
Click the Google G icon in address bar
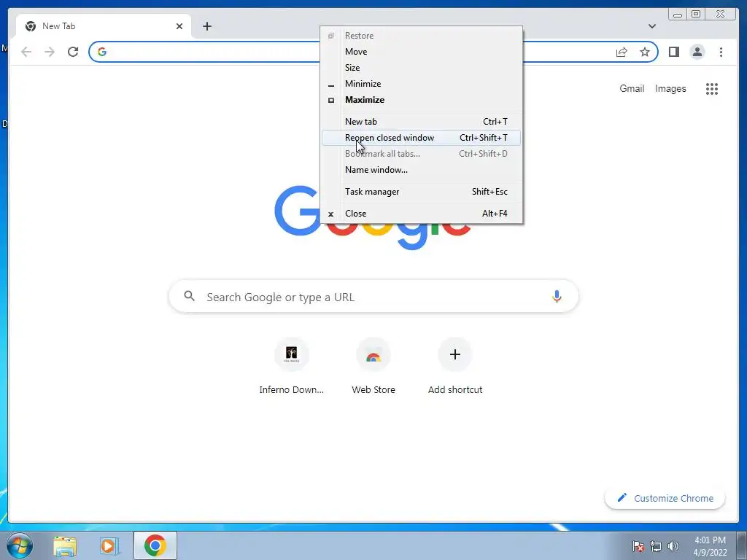pos(102,52)
